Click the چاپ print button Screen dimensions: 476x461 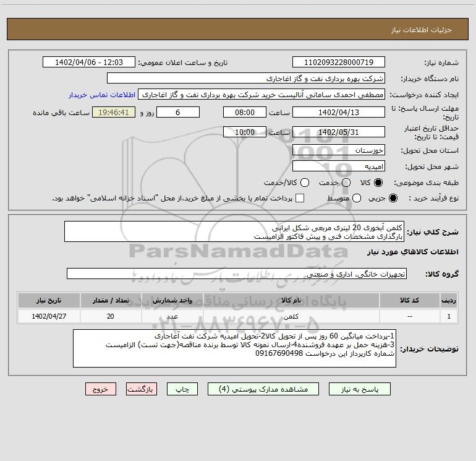point(182,389)
